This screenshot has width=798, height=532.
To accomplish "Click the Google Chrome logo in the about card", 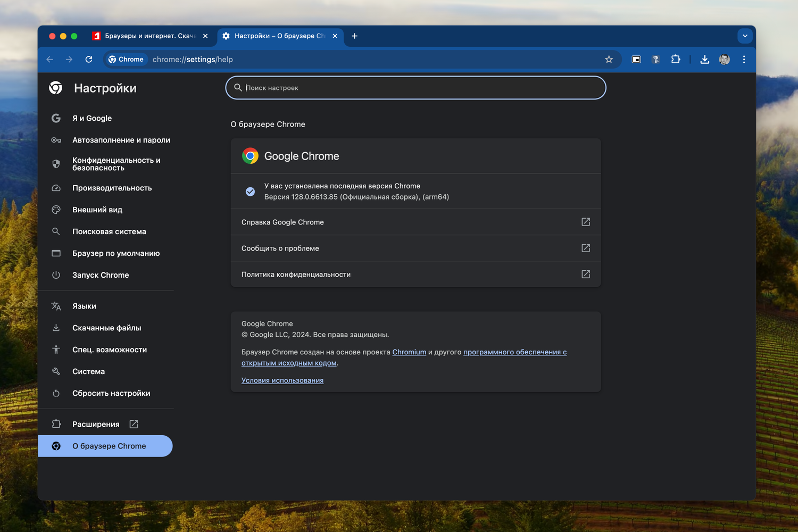I will pos(250,156).
